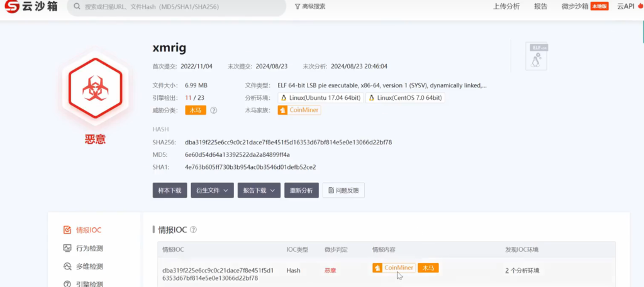Screen dimensions: 644x287
Task: Click the IOC hash in table row
Action: click(x=218, y=274)
